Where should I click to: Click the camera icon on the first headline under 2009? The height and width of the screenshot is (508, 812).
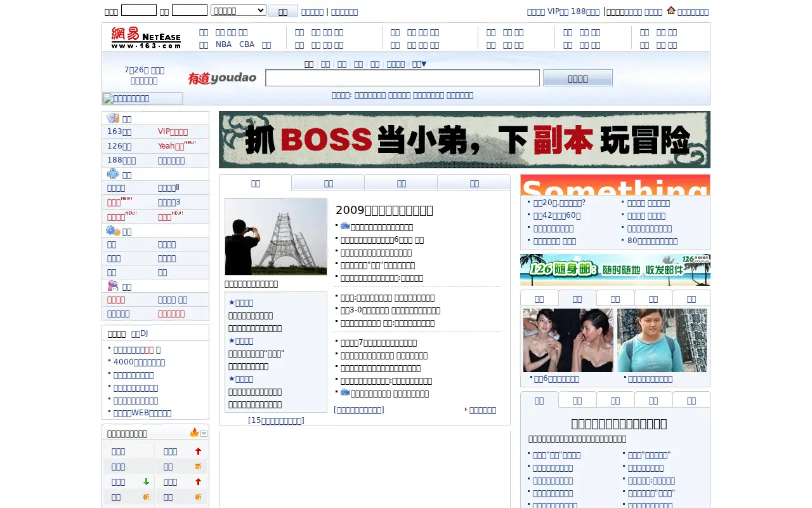345,226
